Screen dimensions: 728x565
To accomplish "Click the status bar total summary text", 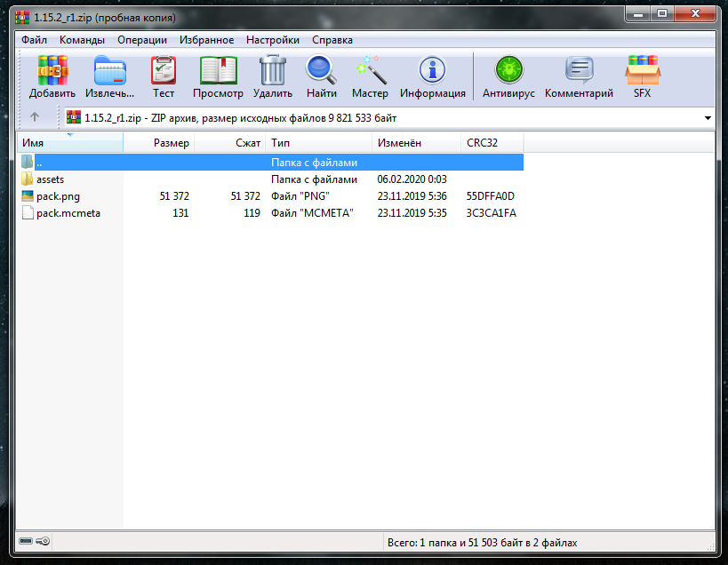I will point(482,542).
